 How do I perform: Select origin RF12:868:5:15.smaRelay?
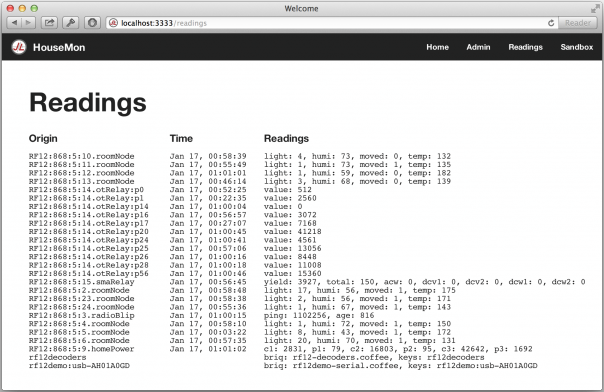tap(82, 282)
